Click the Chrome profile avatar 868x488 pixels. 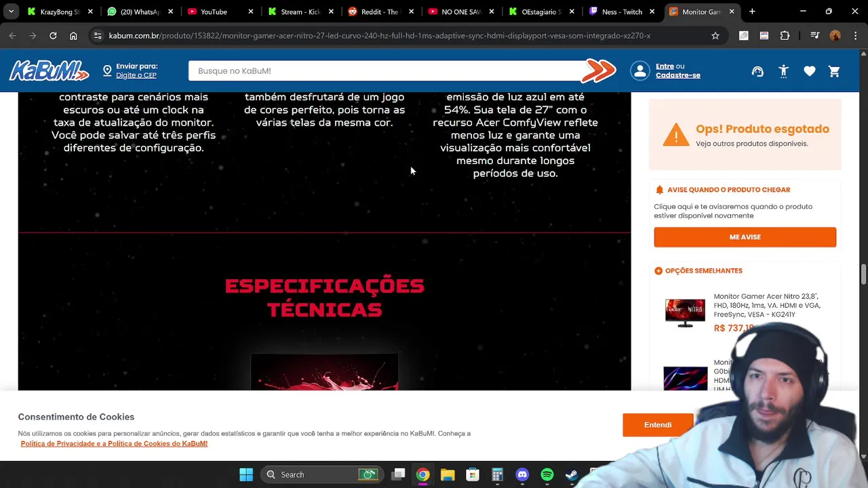[835, 35]
